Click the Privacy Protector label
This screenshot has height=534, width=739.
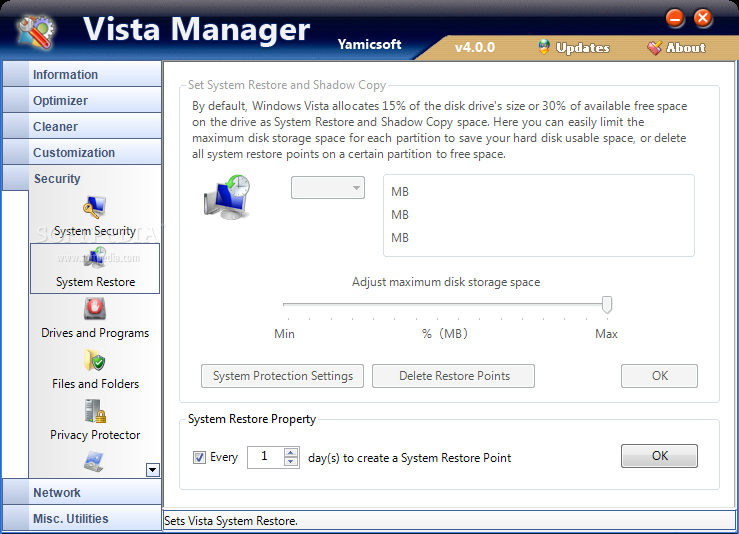point(95,435)
